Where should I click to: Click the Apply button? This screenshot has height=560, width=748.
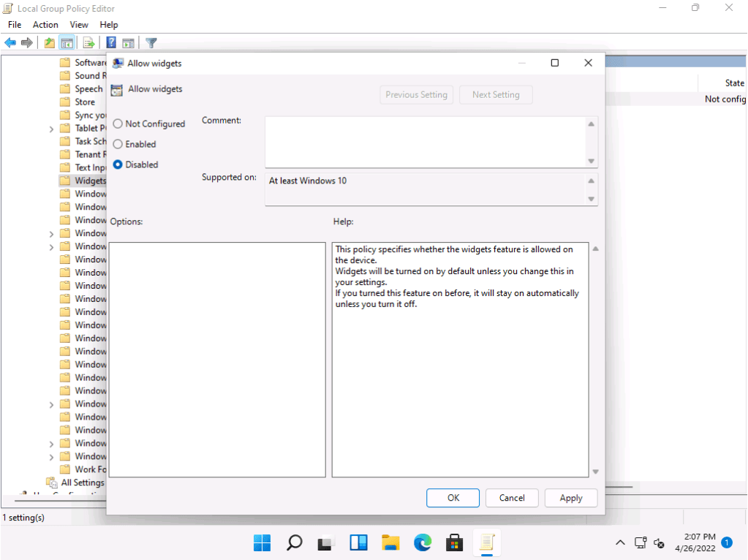[570, 498]
